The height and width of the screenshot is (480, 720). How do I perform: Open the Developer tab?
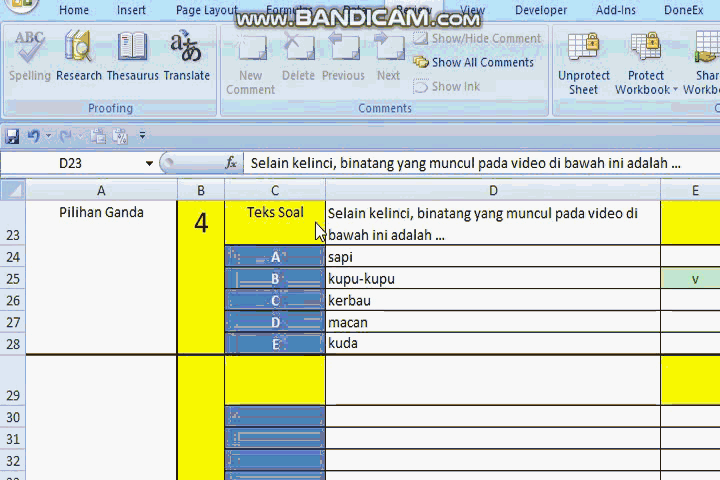541,10
